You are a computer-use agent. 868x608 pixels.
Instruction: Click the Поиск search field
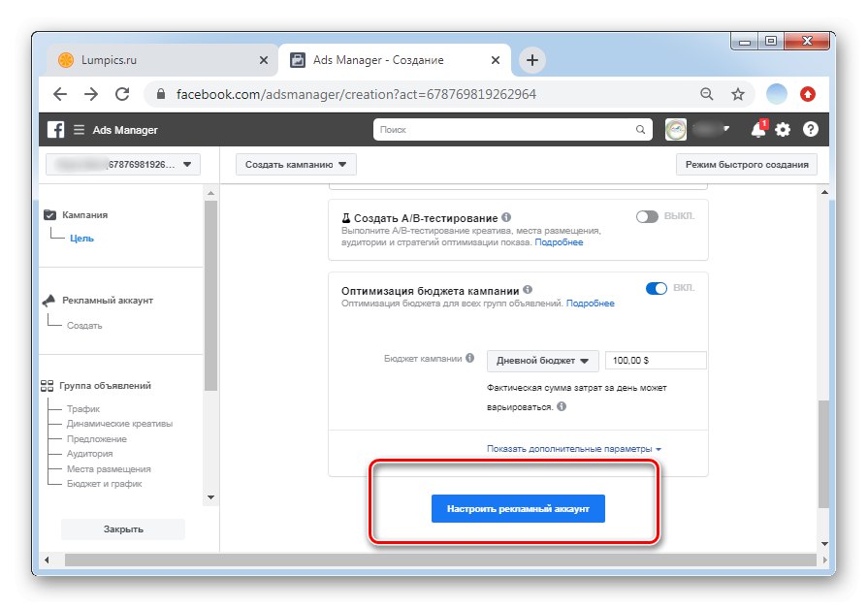click(513, 130)
